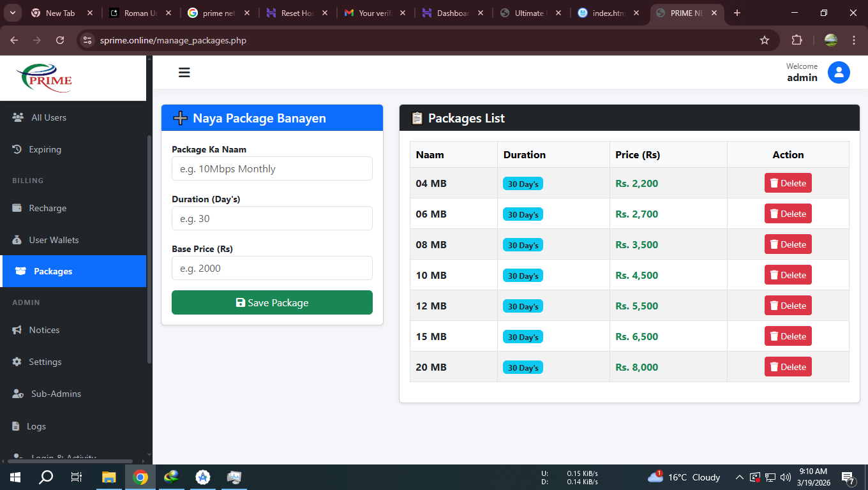Click the Package Ka Naam field
Viewport: 868px width, 490px height.
pos(272,169)
